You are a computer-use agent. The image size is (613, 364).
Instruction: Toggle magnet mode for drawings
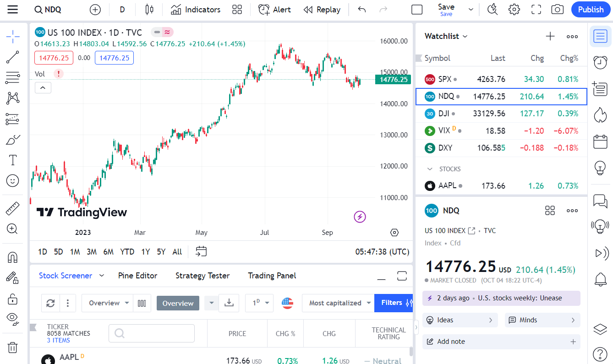point(13,257)
